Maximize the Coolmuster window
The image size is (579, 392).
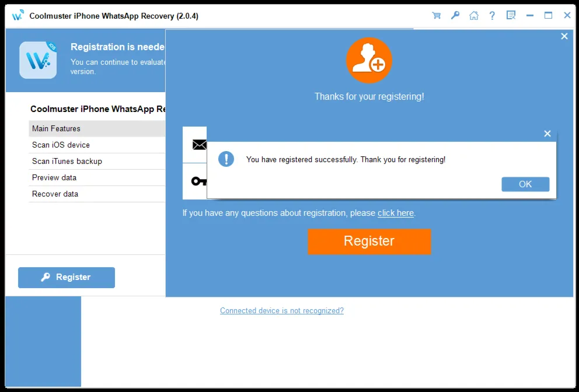(x=548, y=16)
